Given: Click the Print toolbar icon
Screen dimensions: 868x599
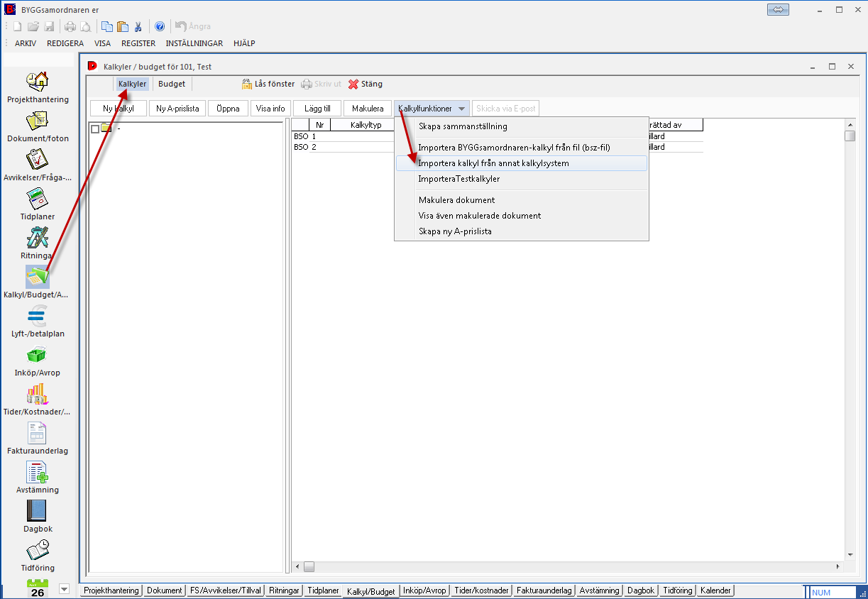Looking at the screenshot, I should [x=70, y=26].
